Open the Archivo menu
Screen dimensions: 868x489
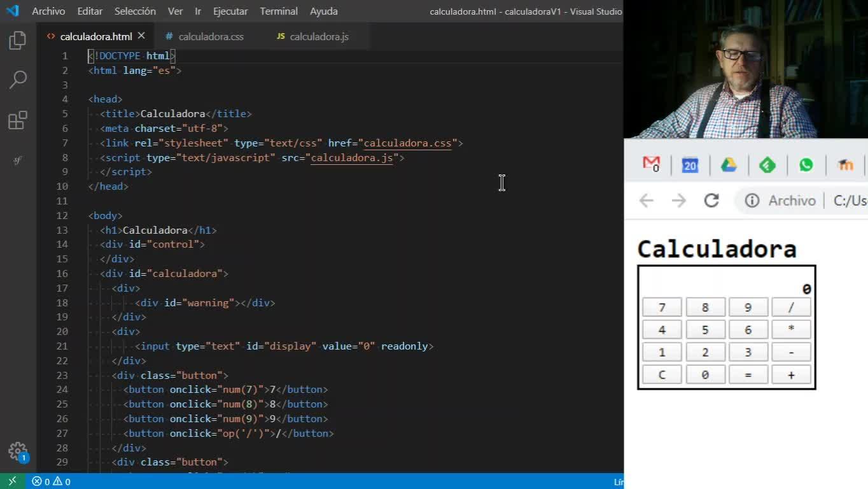click(x=48, y=11)
